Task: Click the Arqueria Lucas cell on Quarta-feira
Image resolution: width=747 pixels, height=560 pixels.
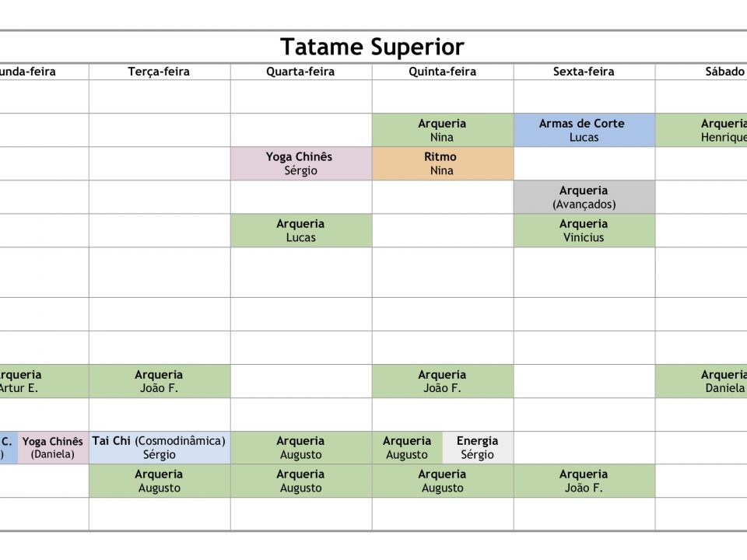Action: pyautogui.click(x=301, y=230)
